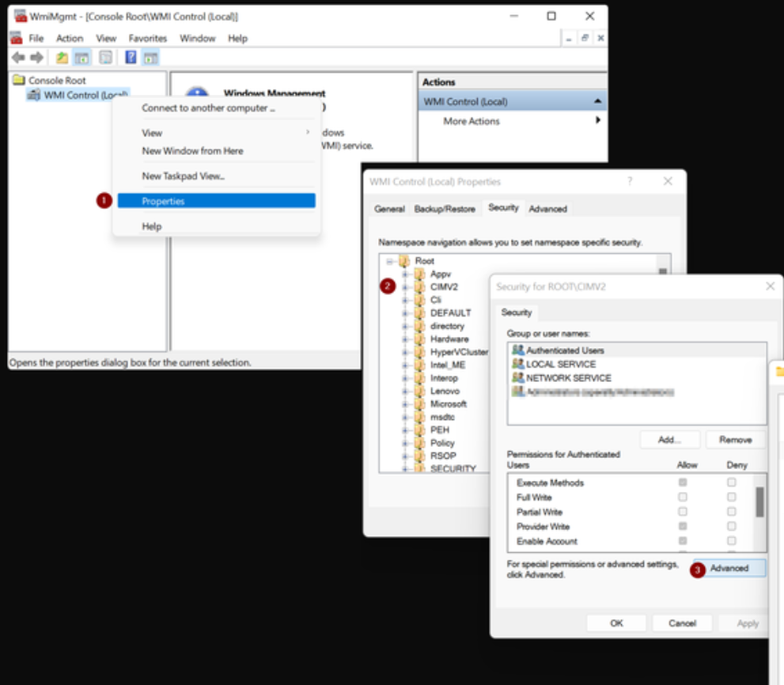Collapse the WMI Control (Local) section in Actions
The image size is (784, 685).
point(597,101)
